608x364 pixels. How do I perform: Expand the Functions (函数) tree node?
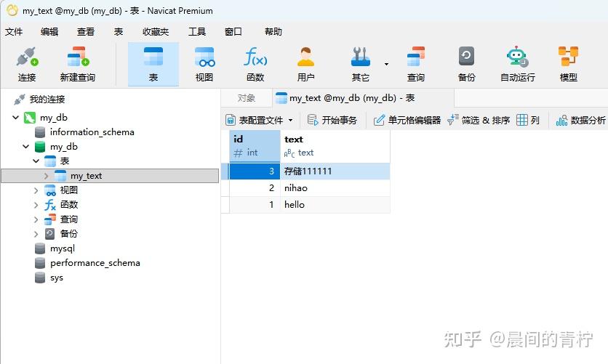(x=36, y=205)
